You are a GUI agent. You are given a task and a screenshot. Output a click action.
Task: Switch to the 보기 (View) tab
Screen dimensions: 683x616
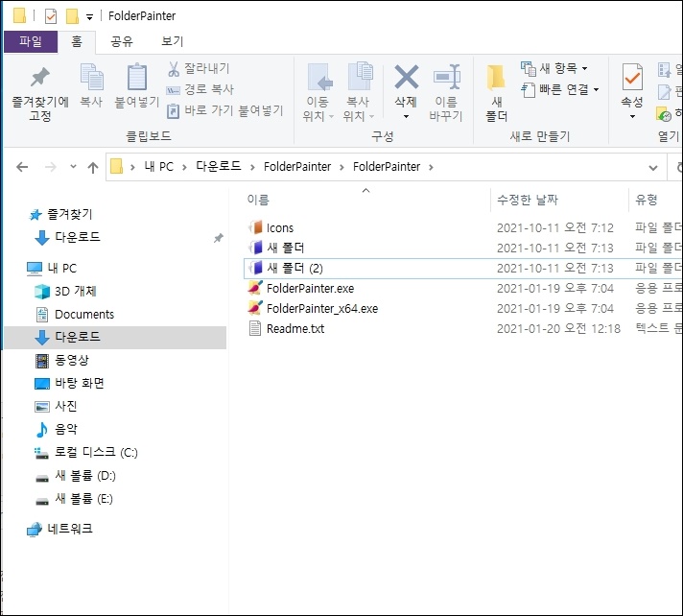pyautogui.click(x=173, y=42)
